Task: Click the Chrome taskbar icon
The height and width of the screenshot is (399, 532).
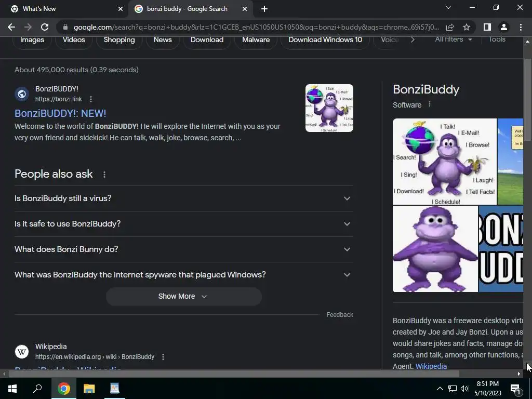Action: (64, 389)
